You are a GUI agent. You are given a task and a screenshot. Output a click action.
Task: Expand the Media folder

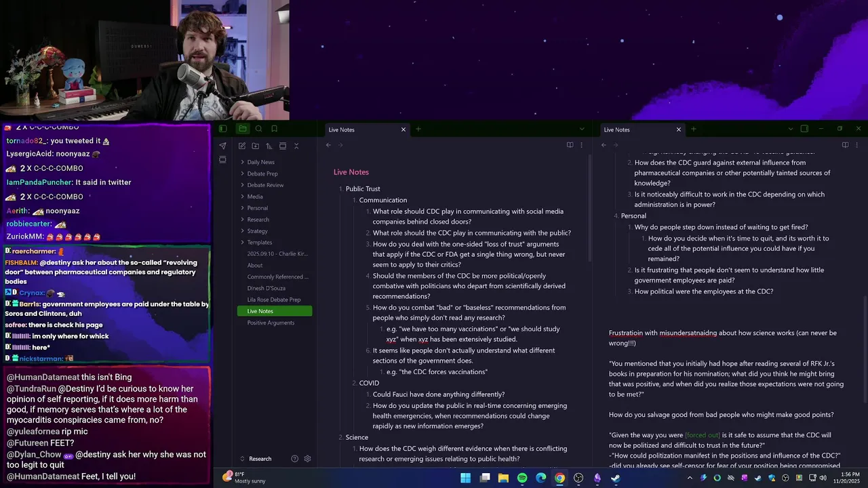point(275,197)
